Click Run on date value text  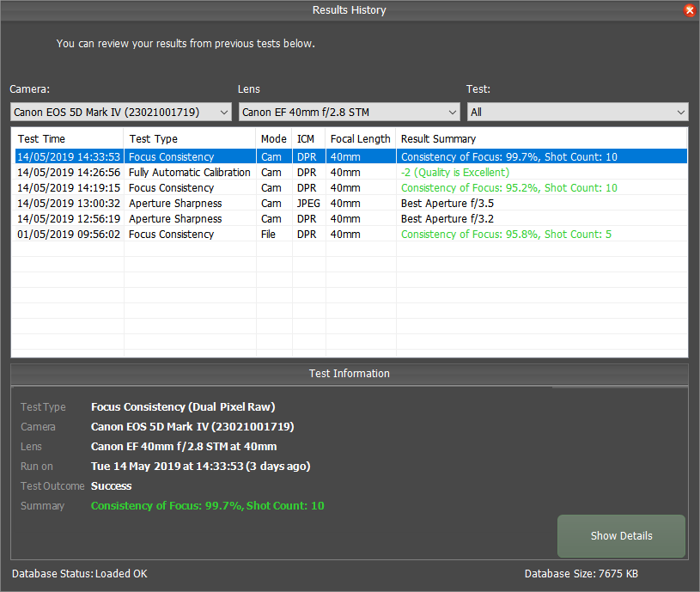point(200,466)
